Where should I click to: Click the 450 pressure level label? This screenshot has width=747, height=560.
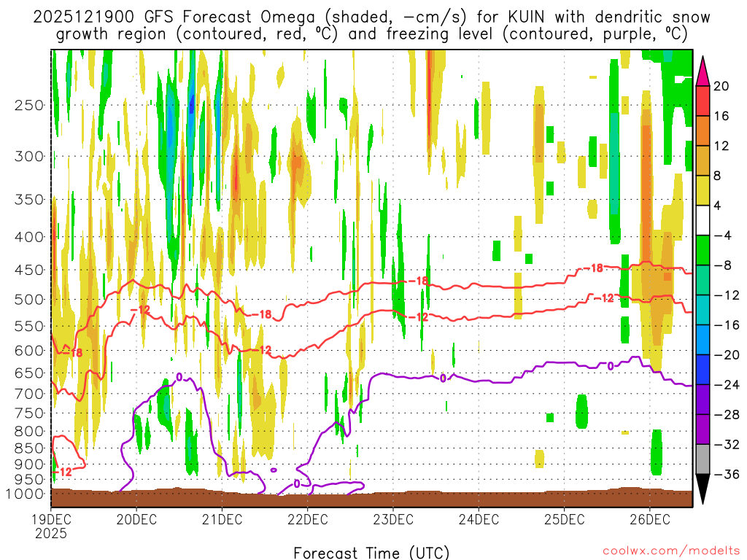pyautogui.click(x=29, y=270)
